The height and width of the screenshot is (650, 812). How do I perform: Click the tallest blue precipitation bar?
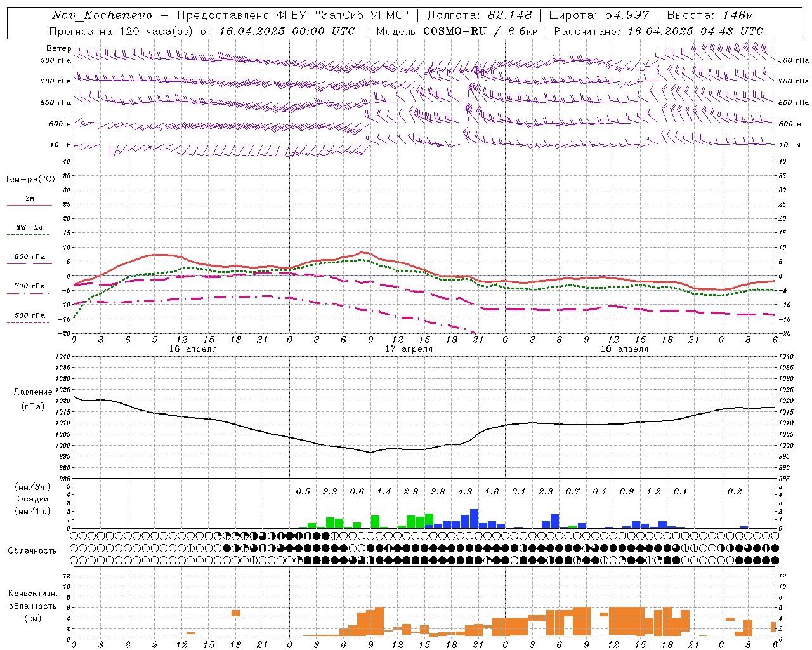[474, 519]
